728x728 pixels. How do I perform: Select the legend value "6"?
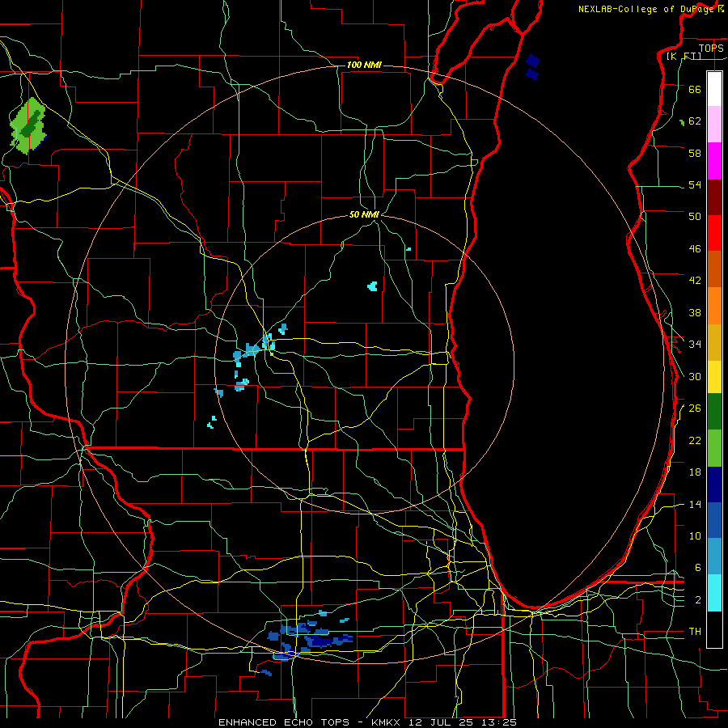pos(698,567)
